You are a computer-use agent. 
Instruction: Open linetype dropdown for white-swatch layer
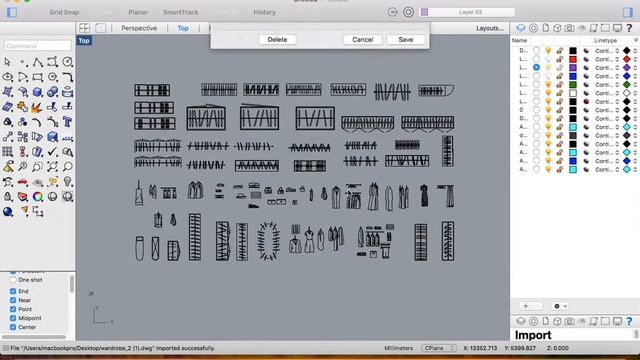point(607,93)
